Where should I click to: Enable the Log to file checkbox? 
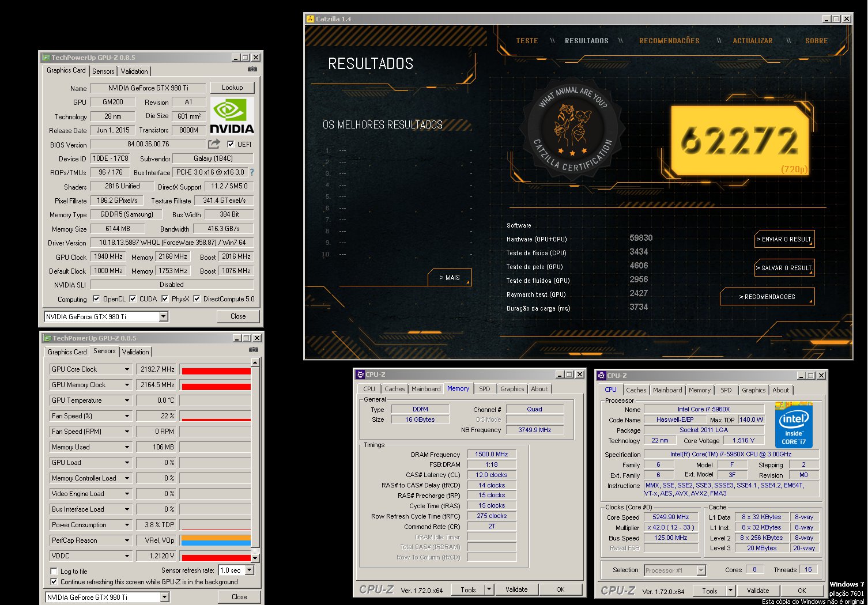point(54,571)
